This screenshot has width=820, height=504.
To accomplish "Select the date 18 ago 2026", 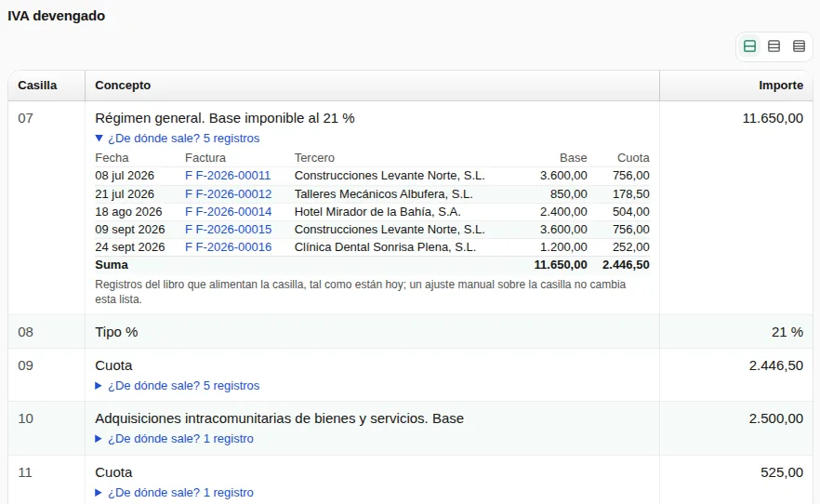I will pyautogui.click(x=128, y=212).
